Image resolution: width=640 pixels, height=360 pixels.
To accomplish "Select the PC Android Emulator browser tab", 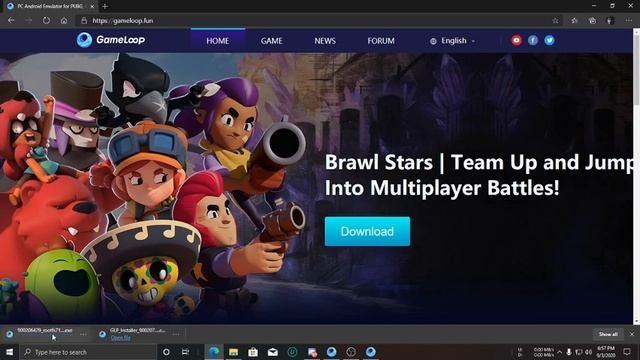I will pyautogui.click(x=50, y=6).
